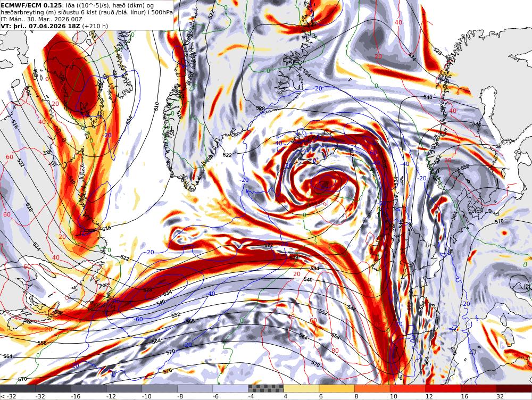This screenshot has width=532, height=400.
Task: Click the bright red legend swatch starting at 12
Action: coord(443,388)
